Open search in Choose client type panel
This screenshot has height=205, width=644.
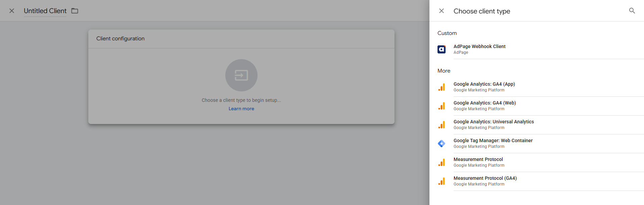[632, 11]
